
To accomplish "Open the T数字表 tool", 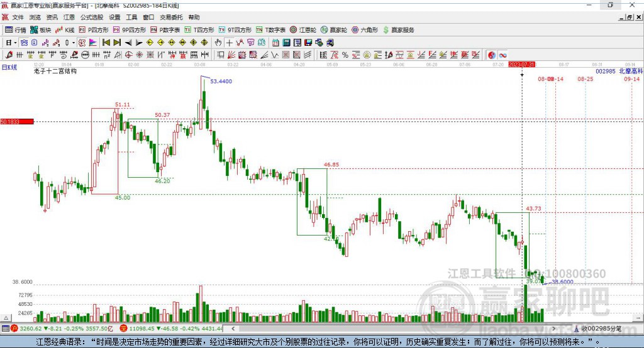I will coord(270,30).
